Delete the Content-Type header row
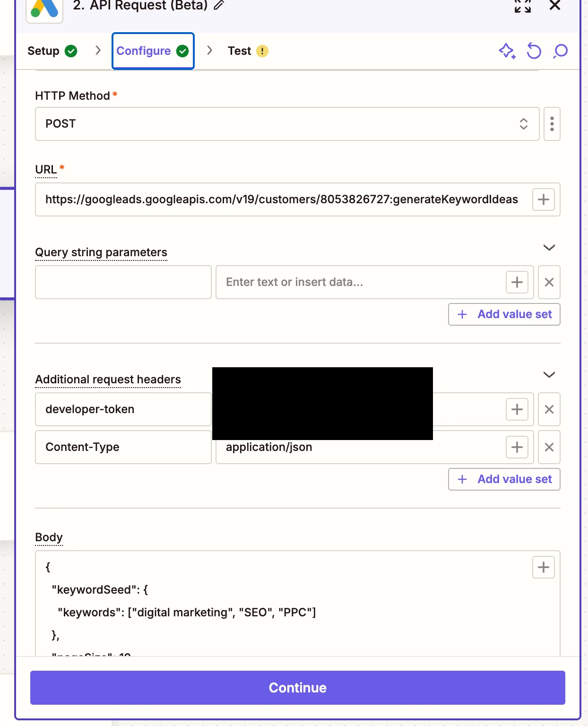Screen dimensions: 588x726 click(549, 447)
